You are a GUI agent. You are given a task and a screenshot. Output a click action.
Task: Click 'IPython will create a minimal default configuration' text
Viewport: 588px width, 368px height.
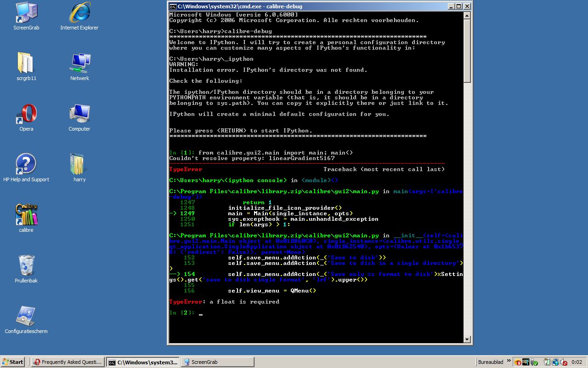(x=279, y=114)
